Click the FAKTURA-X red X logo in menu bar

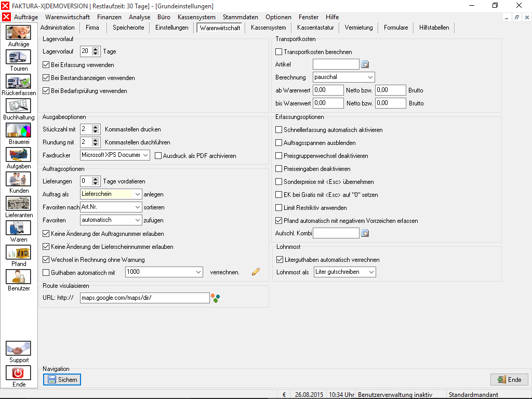[x=6, y=17]
